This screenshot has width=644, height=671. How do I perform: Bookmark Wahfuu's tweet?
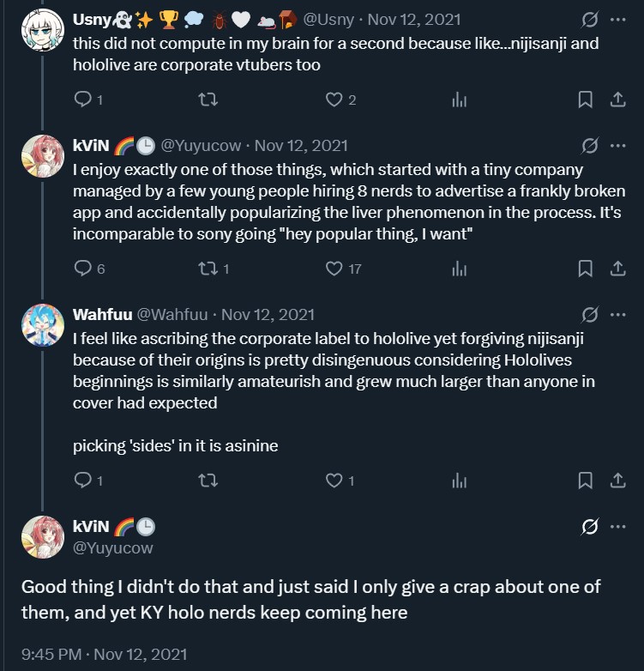coord(585,481)
